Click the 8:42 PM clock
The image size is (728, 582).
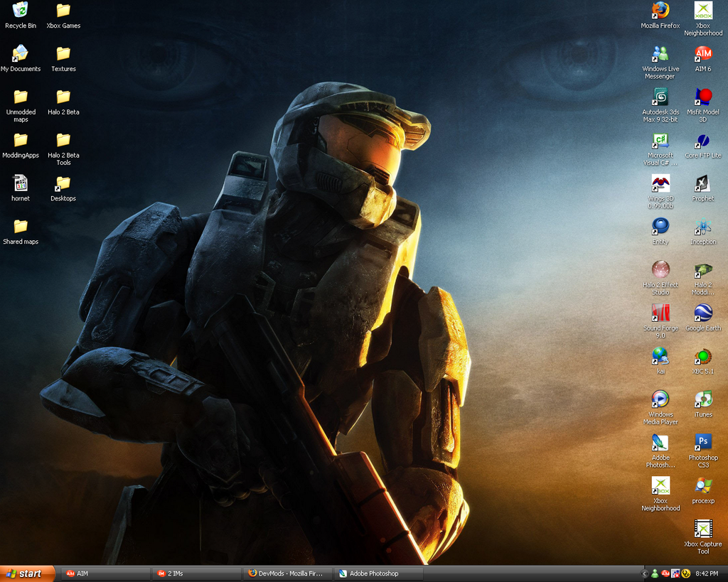point(707,574)
